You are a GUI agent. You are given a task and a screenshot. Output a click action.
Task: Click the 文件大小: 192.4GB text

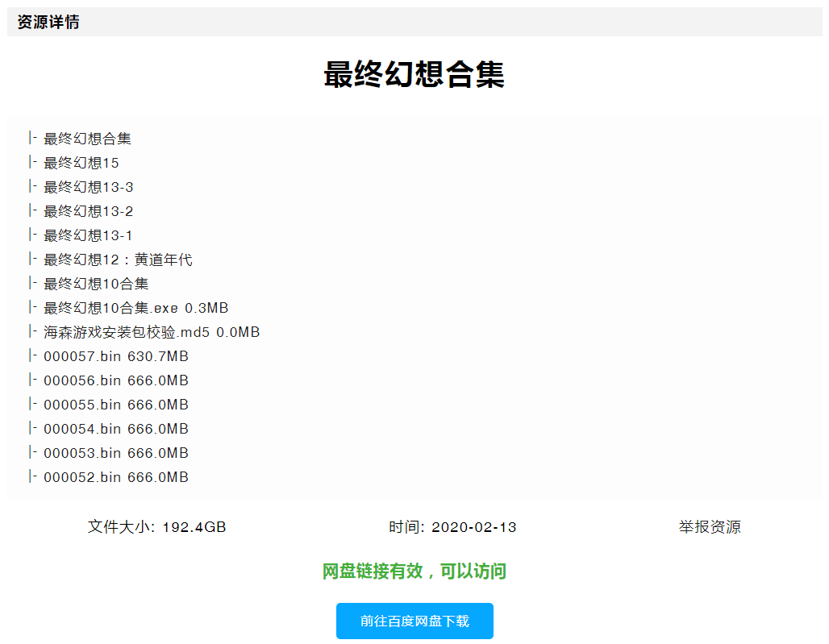point(157,526)
